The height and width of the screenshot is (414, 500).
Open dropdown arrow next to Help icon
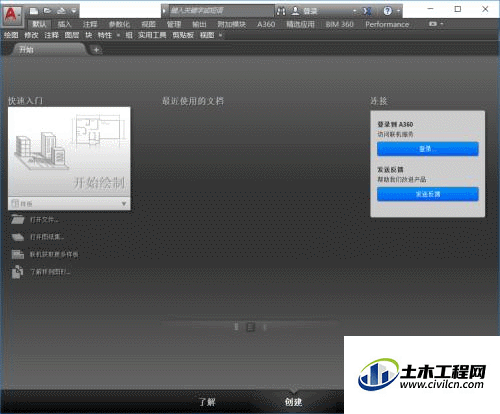398,11
